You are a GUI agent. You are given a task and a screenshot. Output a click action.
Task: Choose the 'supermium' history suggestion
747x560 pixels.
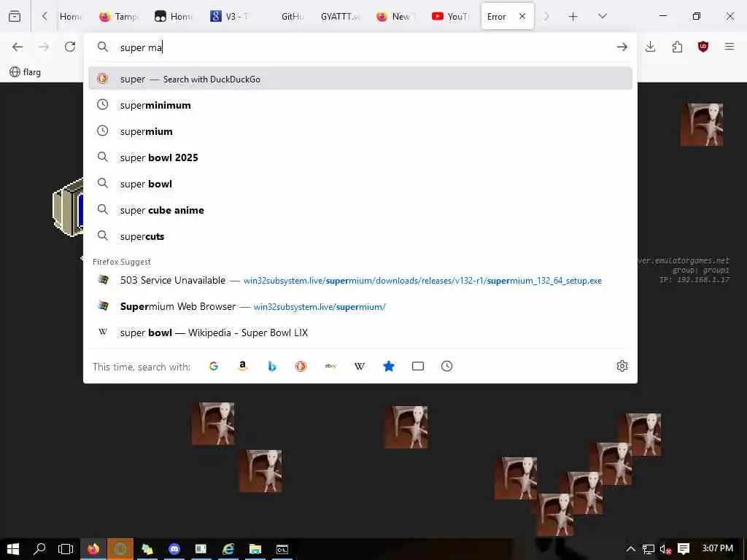click(360, 131)
